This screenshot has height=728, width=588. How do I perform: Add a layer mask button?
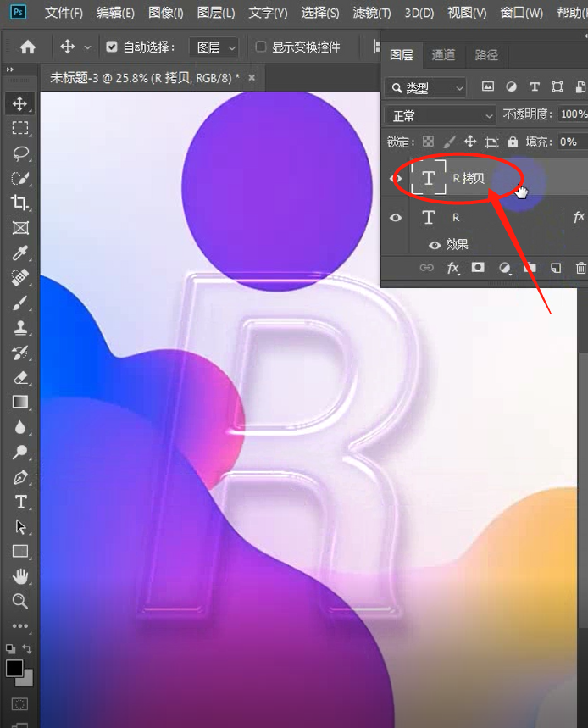click(478, 267)
